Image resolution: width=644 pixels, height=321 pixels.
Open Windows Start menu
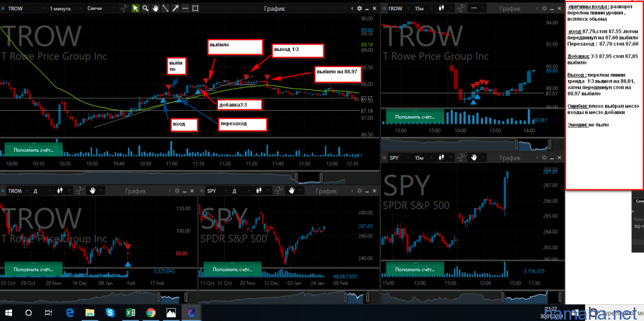(x=9, y=312)
